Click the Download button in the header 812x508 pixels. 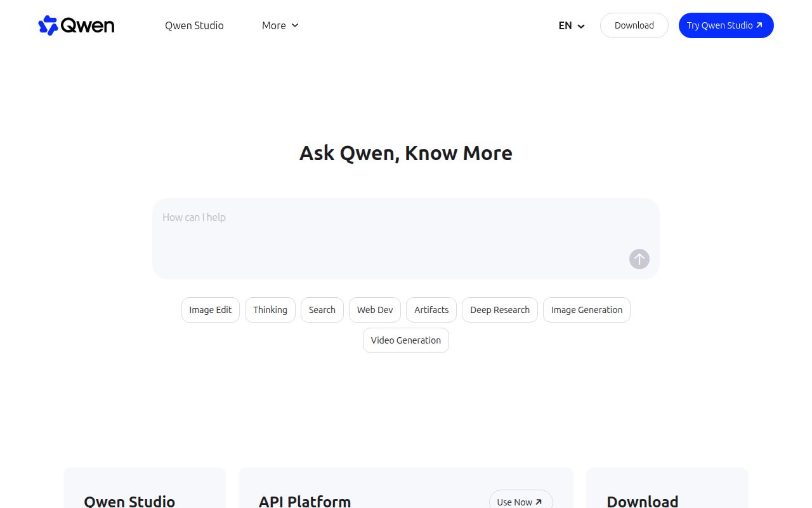634,25
